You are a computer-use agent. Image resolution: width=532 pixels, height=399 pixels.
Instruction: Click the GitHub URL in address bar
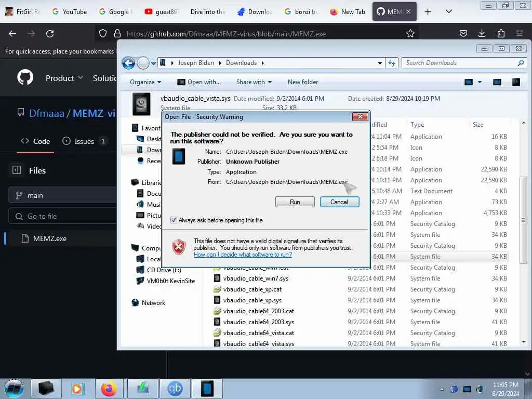(x=226, y=34)
